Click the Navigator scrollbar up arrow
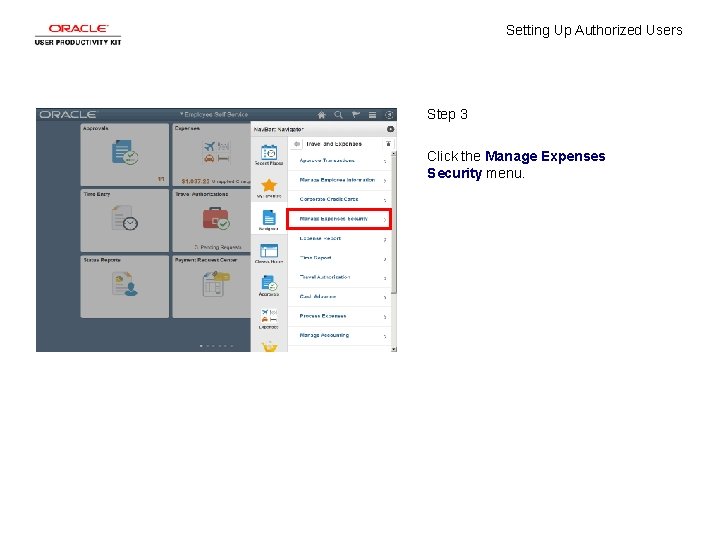The height and width of the screenshot is (540, 720). 394,153
